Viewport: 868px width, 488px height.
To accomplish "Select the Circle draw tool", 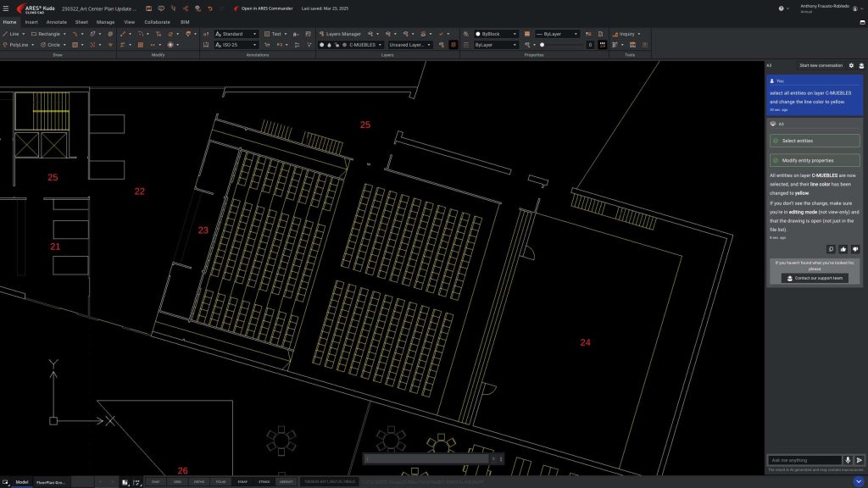I will point(50,45).
